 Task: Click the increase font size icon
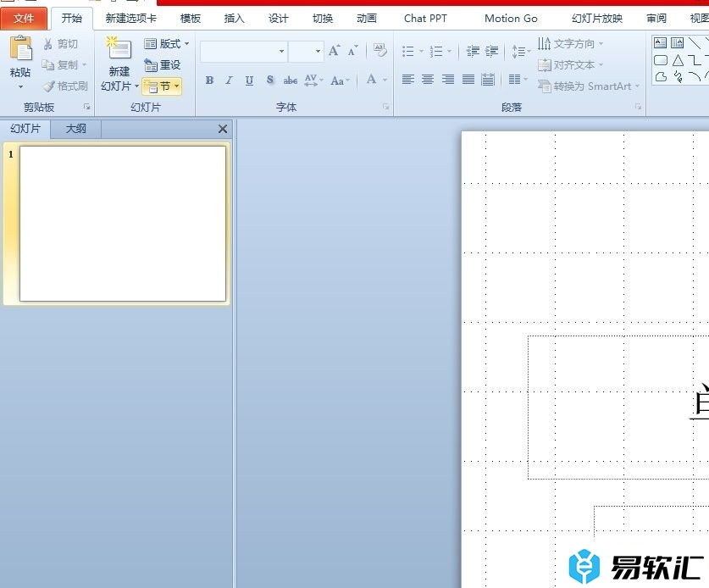click(x=335, y=52)
